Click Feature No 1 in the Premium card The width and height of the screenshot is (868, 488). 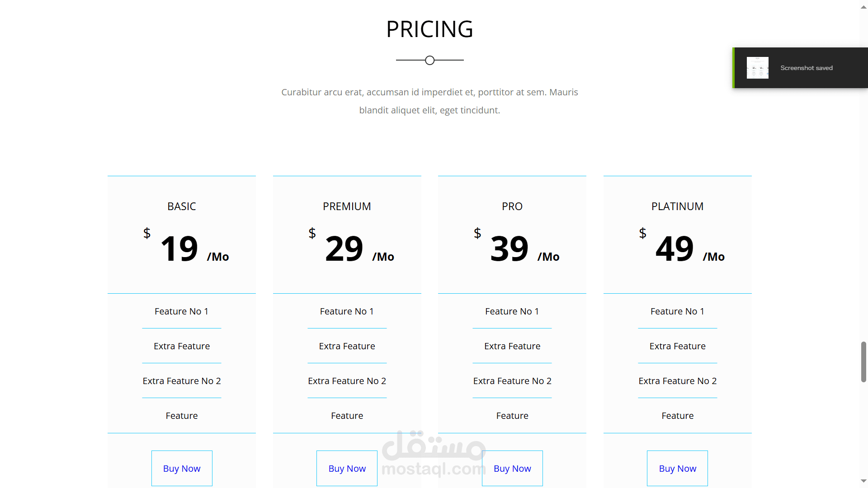pos(347,311)
